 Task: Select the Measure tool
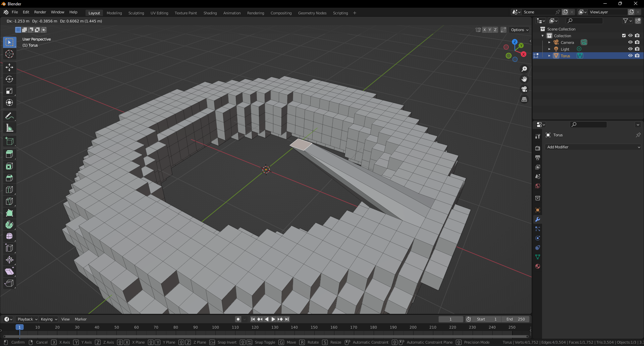point(9,128)
